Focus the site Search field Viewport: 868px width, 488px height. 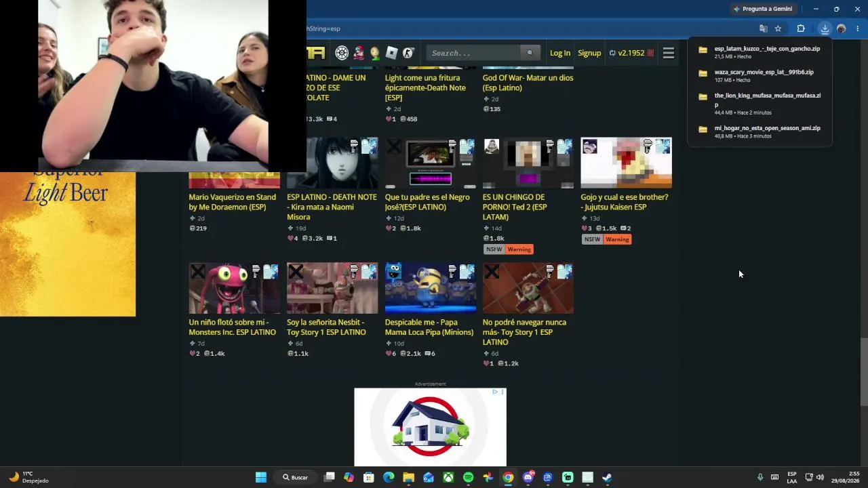pyautogui.click(x=474, y=53)
